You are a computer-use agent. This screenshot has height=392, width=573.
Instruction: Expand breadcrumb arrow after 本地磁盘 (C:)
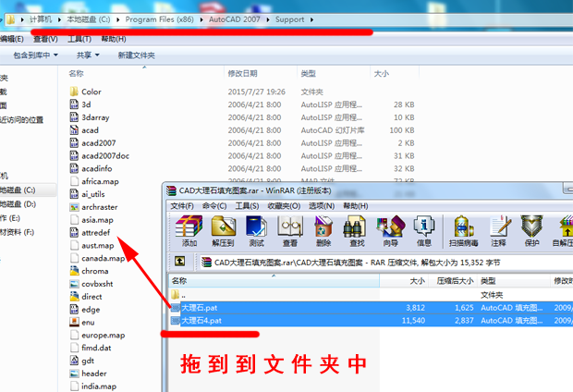117,19
